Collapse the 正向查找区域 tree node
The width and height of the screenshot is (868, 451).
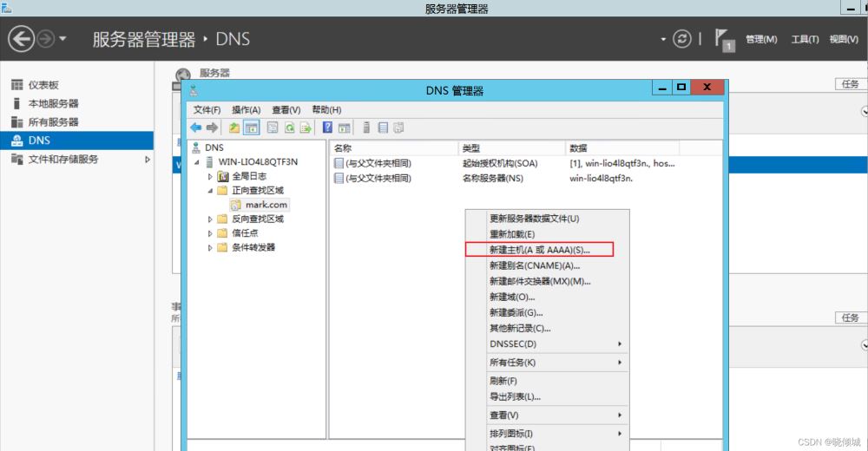210,190
